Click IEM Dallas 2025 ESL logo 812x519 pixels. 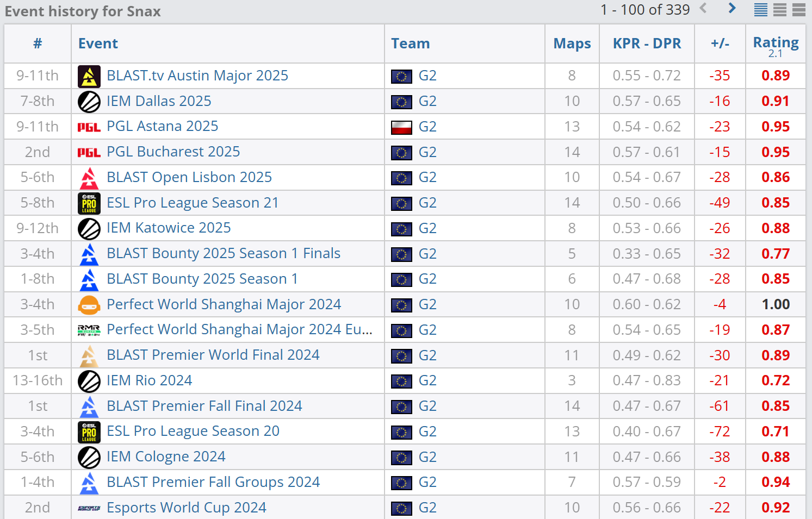coord(89,102)
